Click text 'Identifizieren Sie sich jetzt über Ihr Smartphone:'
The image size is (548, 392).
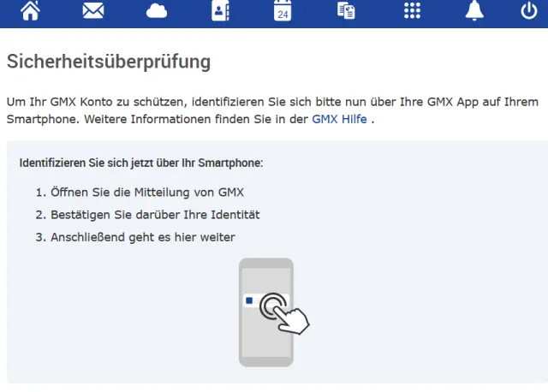click(x=141, y=163)
